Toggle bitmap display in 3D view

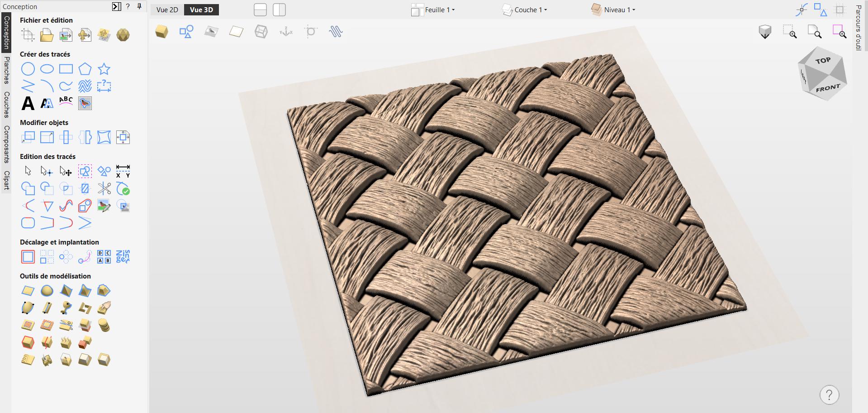click(x=211, y=32)
